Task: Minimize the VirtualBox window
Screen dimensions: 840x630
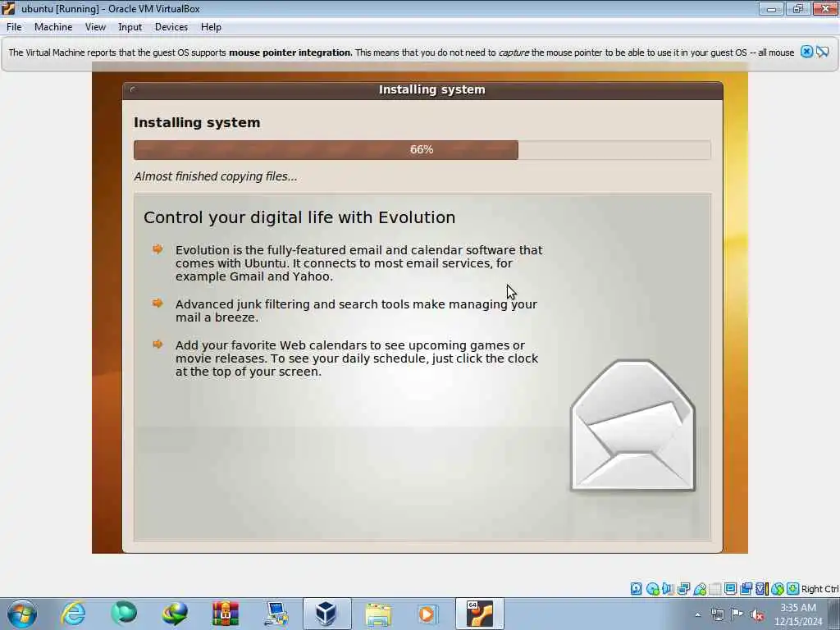Action: pyautogui.click(x=771, y=8)
